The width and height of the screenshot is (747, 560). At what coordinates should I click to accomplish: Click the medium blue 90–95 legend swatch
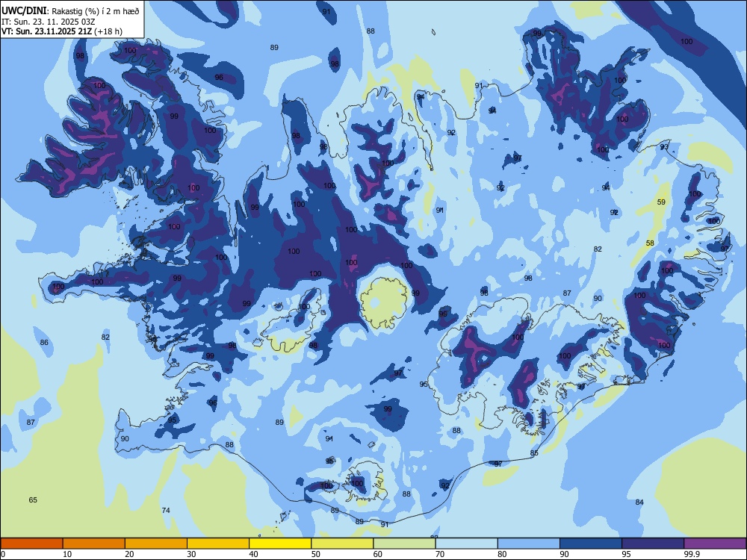point(591,544)
